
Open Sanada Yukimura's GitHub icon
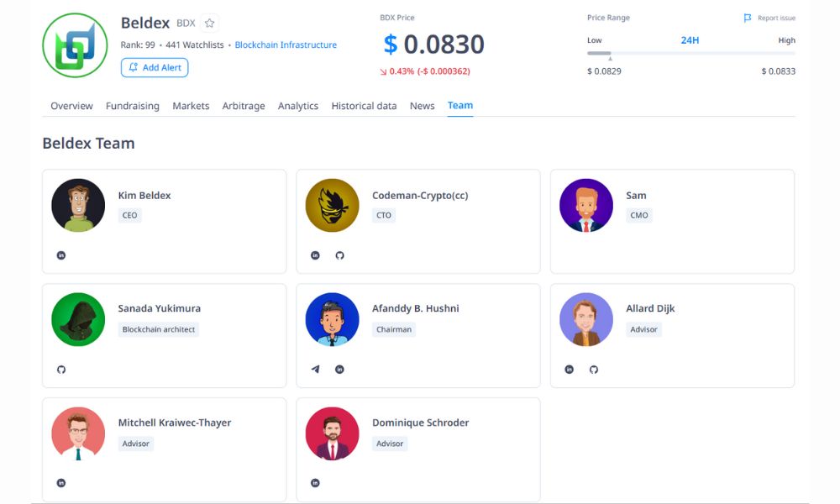(x=61, y=370)
